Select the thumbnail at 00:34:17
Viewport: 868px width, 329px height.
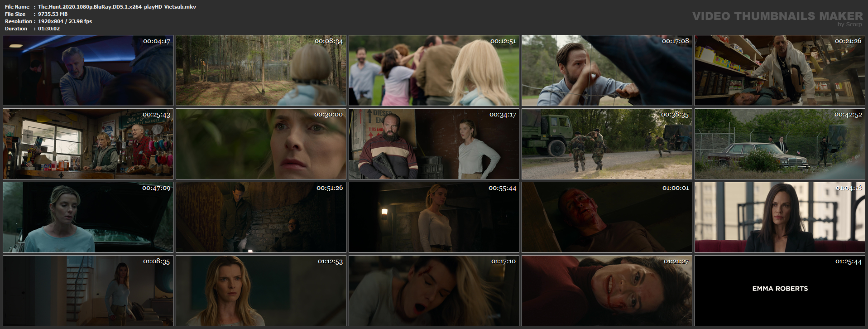[434, 144]
